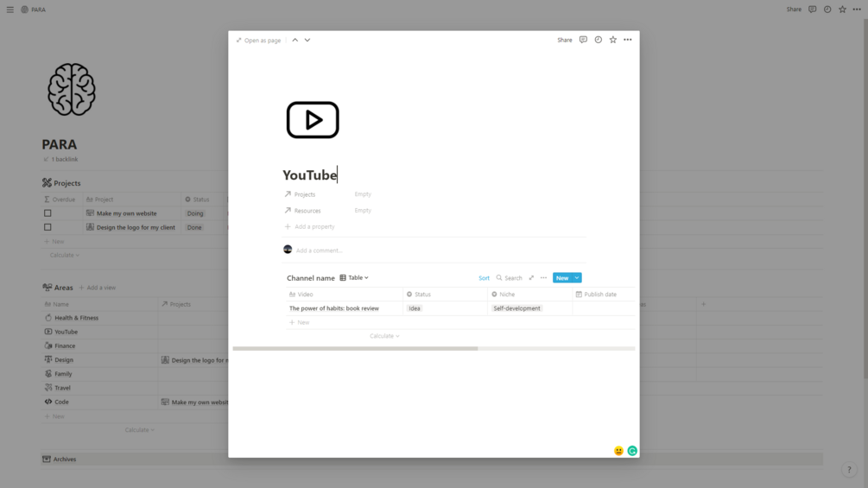Go to next record with down chevron

click(x=307, y=40)
